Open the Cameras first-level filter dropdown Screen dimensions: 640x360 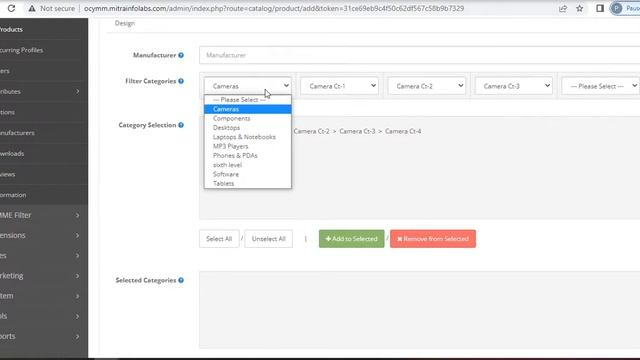click(x=248, y=86)
